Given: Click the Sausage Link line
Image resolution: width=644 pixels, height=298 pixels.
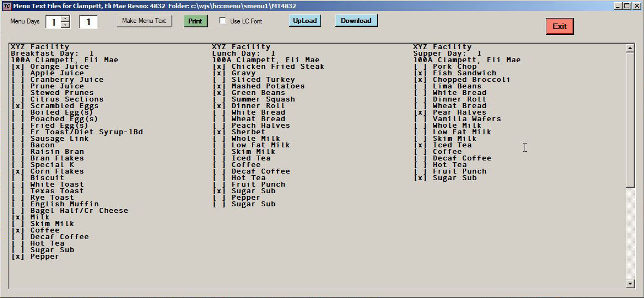Looking at the screenshot, I should click(x=50, y=139).
